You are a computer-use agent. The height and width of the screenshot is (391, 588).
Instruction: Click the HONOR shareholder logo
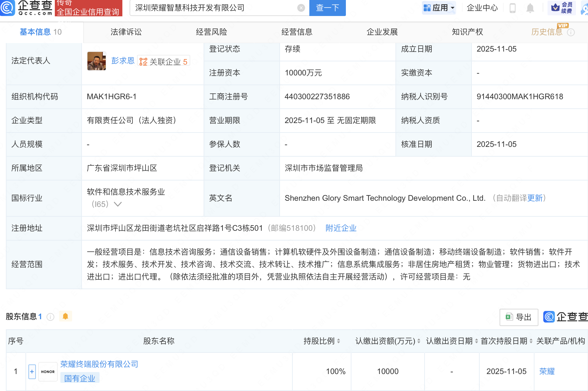(x=48, y=371)
